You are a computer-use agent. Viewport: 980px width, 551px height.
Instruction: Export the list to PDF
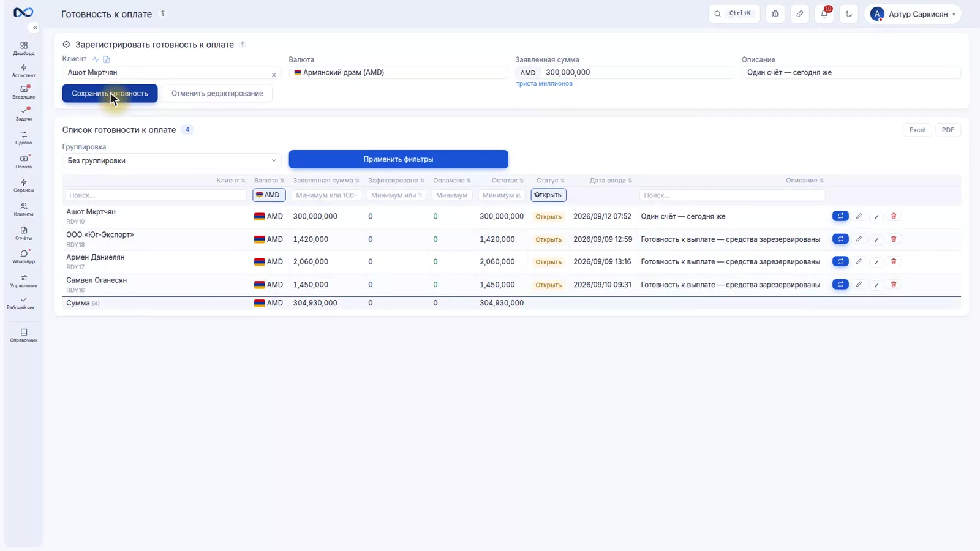(948, 130)
